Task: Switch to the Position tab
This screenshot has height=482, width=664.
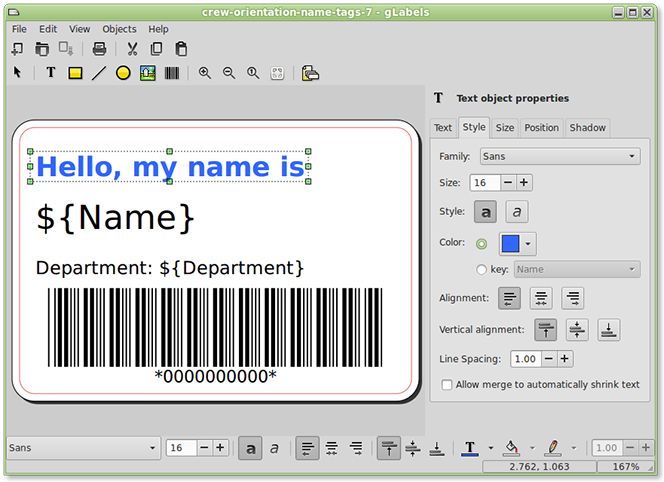Action: click(x=542, y=127)
